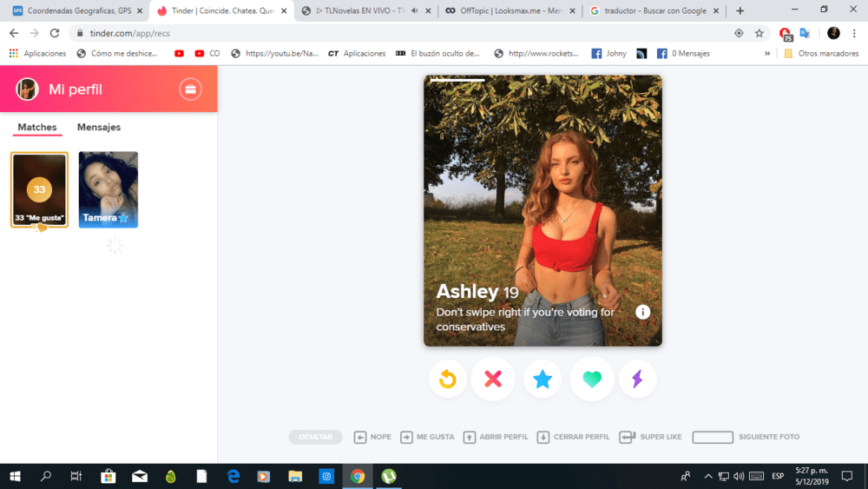Open the Chrome three-dot menu
Image resolution: width=868 pixels, height=489 pixels.
(854, 33)
